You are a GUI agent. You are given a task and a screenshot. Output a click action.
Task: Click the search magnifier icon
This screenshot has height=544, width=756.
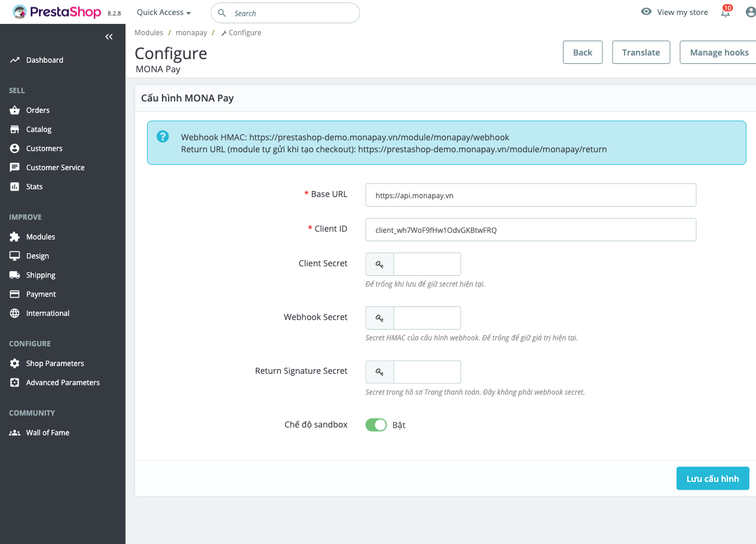click(x=222, y=13)
